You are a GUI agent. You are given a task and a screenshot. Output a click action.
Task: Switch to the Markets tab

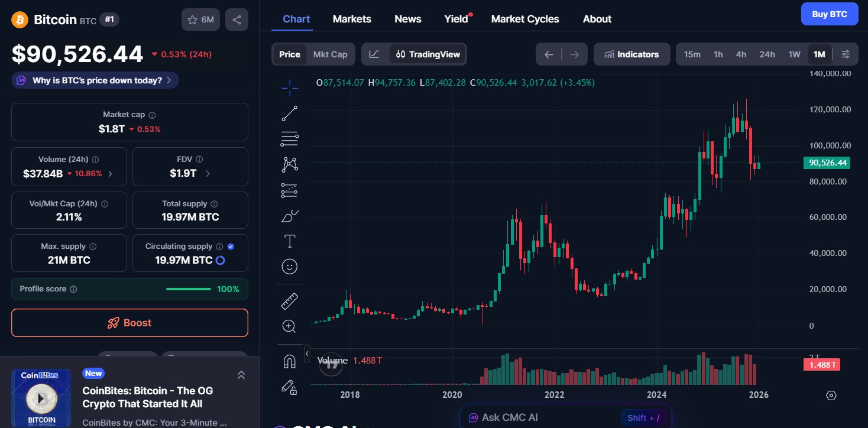click(352, 18)
